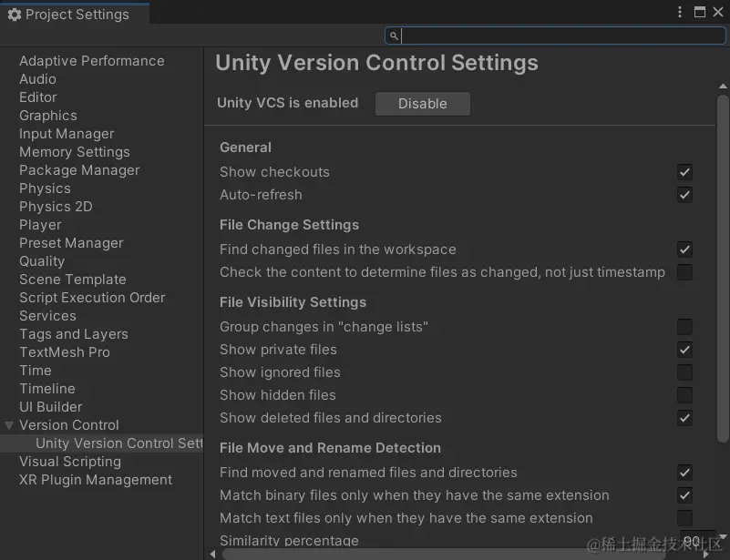Open the Graphics settings category

[48, 116]
